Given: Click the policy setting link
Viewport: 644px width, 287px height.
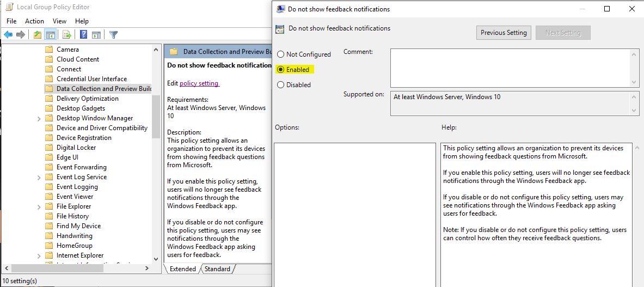Looking at the screenshot, I should coord(199,83).
